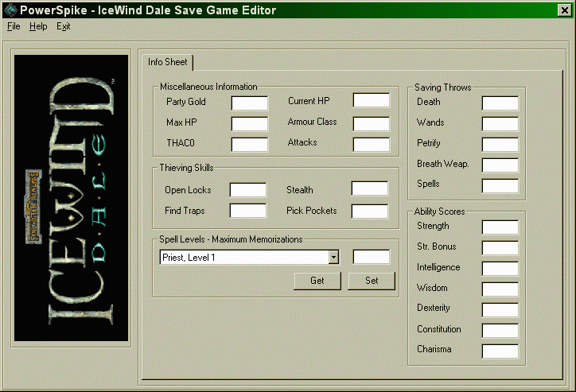The width and height of the screenshot is (576, 392).
Task: Click the Wands saving throw field
Action: coord(500,124)
